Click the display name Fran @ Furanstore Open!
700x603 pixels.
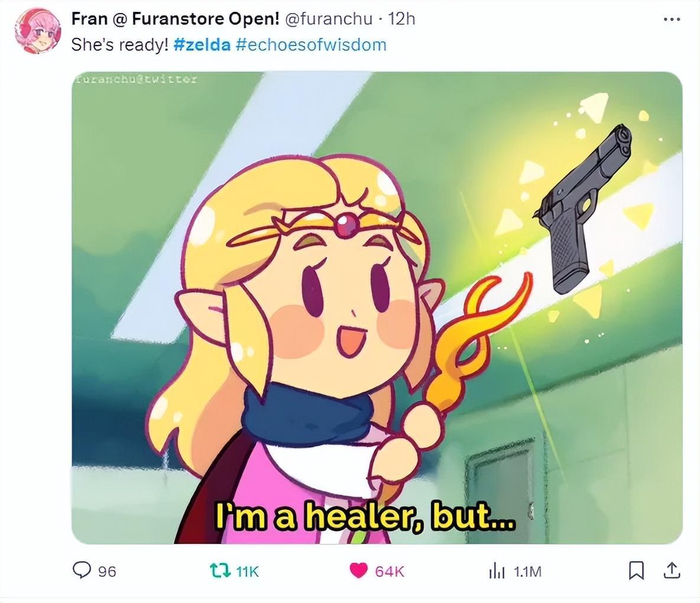175,19
